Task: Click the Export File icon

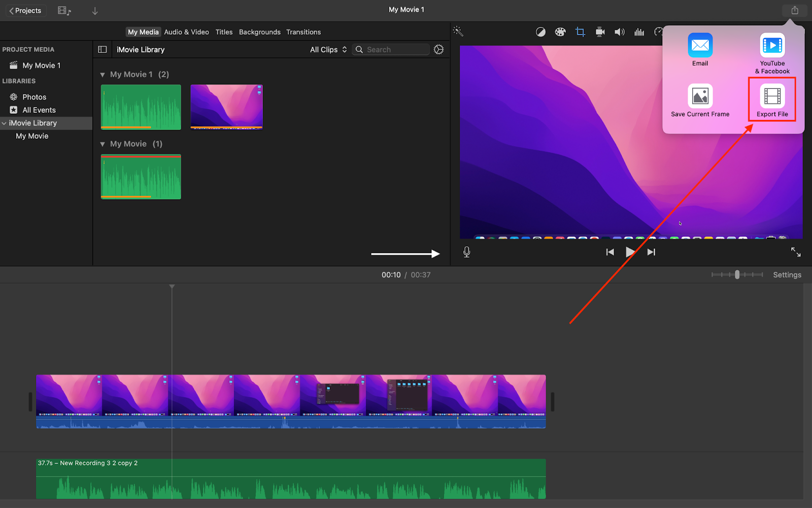Action: coord(772,96)
